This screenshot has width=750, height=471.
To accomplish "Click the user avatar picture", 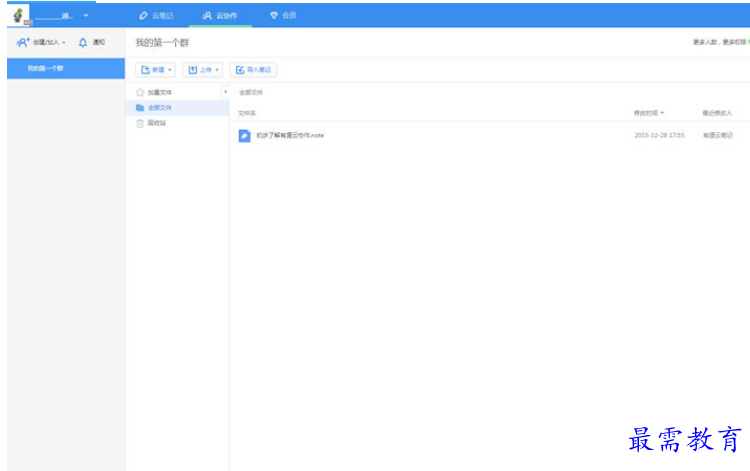I will [19, 15].
